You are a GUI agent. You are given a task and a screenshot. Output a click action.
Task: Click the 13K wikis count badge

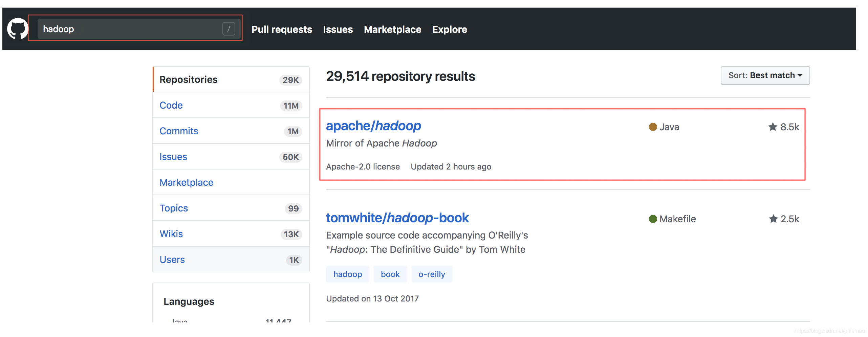point(291,234)
